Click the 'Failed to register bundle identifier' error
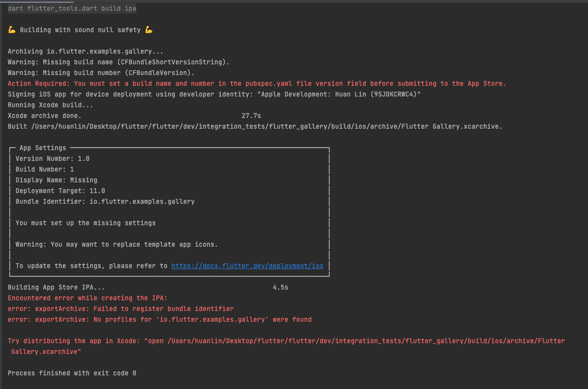588x389 pixels. (x=121, y=309)
